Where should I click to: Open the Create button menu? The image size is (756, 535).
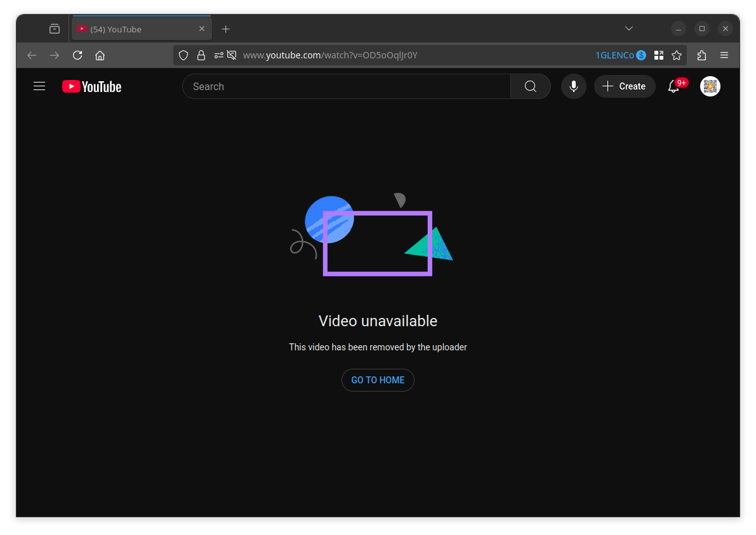(x=625, y=86)
